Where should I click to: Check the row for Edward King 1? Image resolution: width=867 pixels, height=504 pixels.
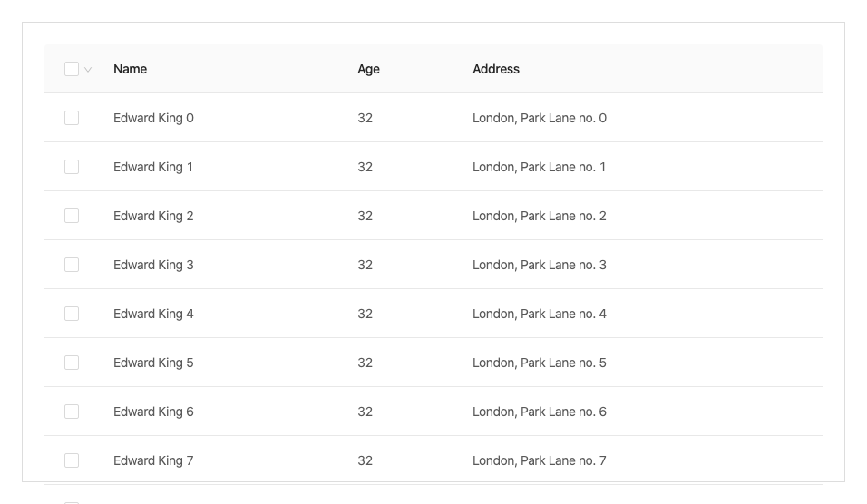point(72,167)
